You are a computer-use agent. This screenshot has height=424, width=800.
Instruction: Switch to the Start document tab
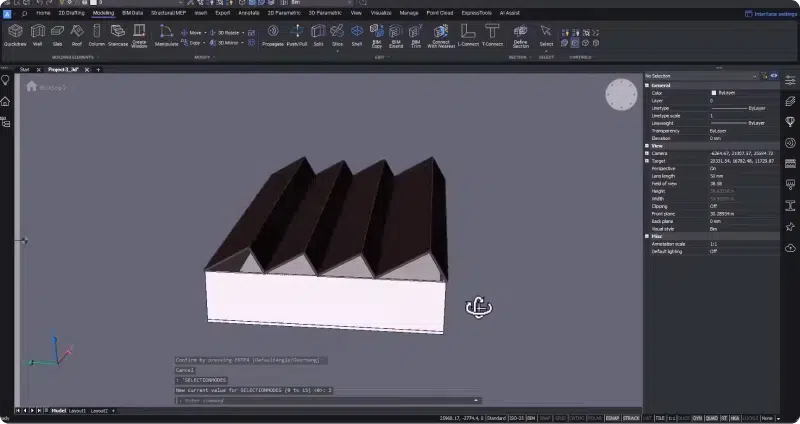pos(24,70)
